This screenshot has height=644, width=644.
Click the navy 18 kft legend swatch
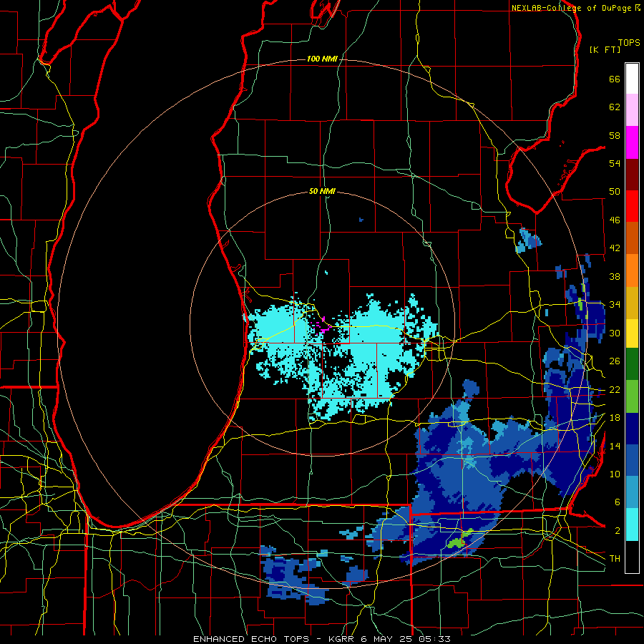tap(632, 429)
